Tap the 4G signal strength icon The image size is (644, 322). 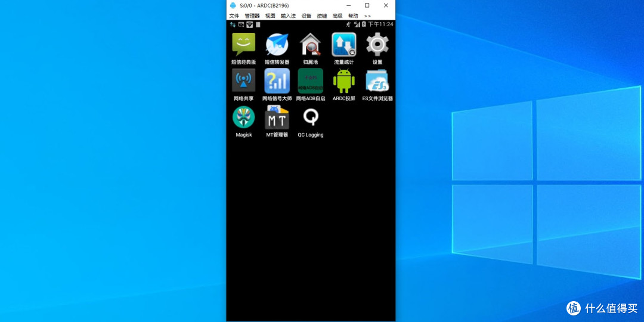(357, 24)
